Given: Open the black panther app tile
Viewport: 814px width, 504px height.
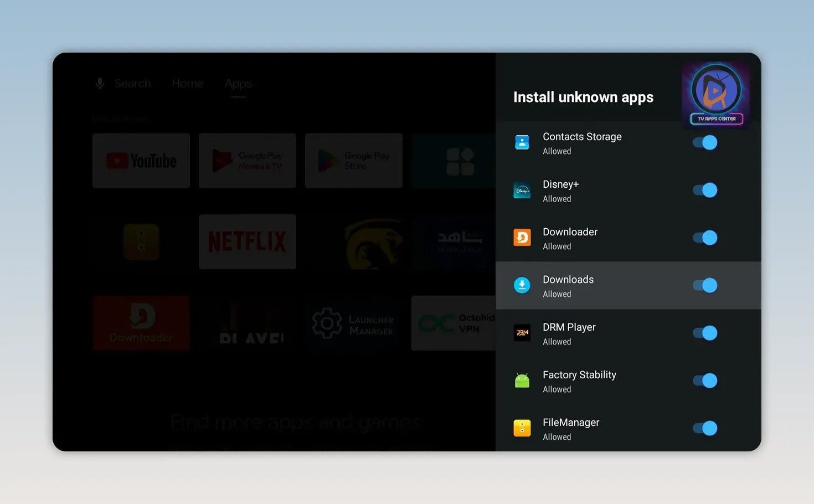Looking at the screenshot, I should coord(354,242).
